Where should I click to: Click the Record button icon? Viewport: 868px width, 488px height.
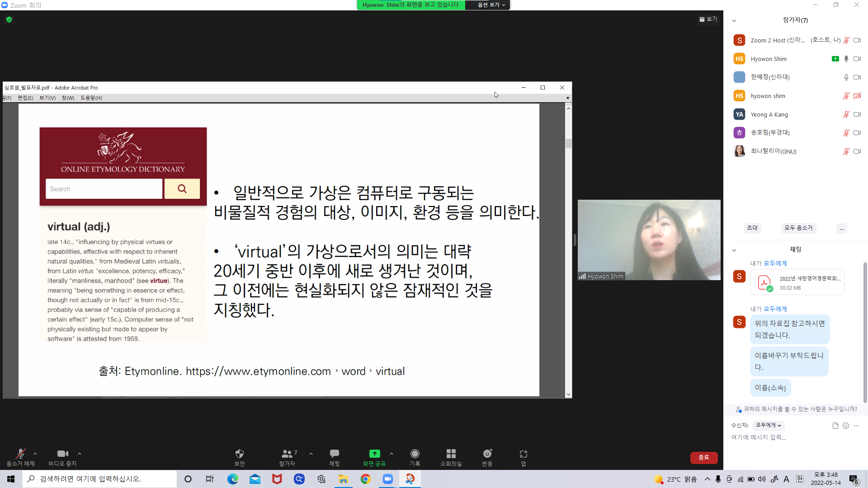coord(415,454)
